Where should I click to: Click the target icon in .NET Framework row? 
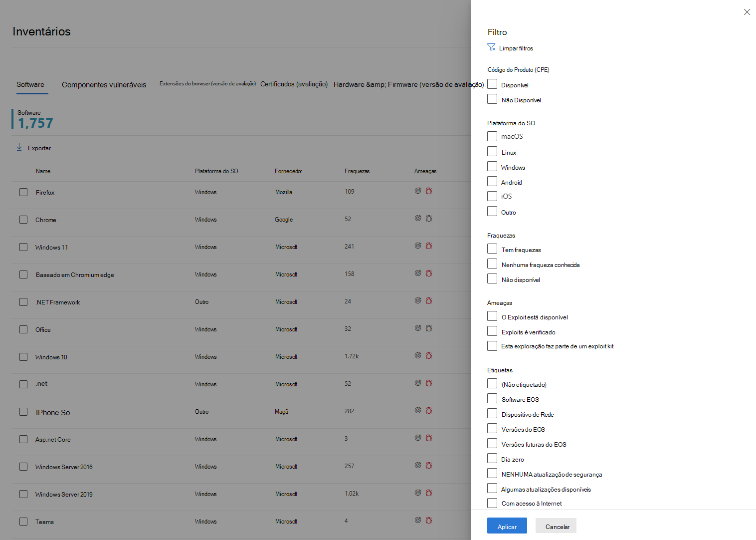[418, 300]
